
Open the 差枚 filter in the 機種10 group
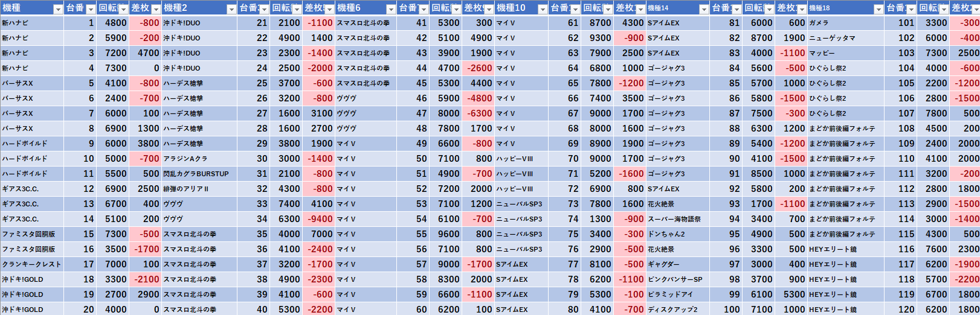640,9
